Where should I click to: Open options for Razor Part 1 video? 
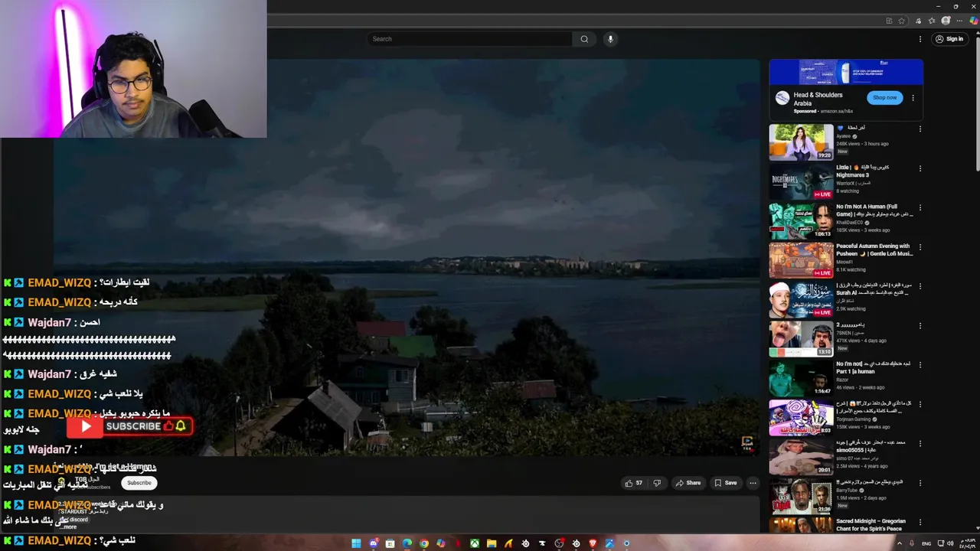click(x=920, y=365)
